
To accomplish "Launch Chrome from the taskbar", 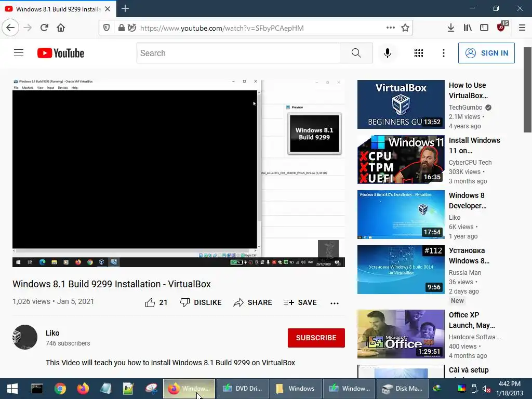I will tap(60, 389).
